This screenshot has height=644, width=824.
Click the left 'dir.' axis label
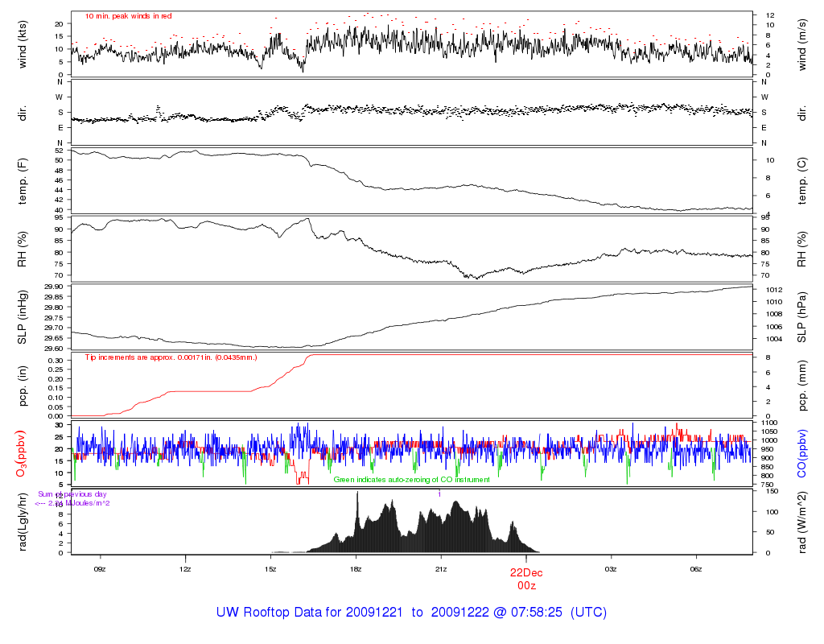tap(22, 113)
